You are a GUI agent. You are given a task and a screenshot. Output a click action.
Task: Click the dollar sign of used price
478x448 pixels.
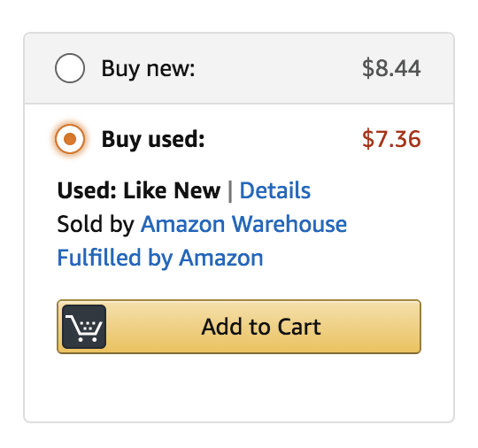(x=368, y=139)
